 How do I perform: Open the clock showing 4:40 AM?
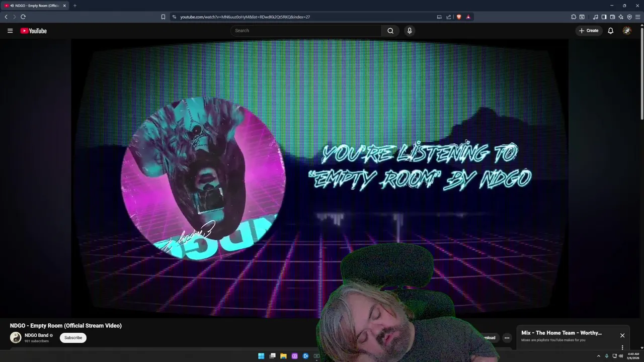coord(633,356)
